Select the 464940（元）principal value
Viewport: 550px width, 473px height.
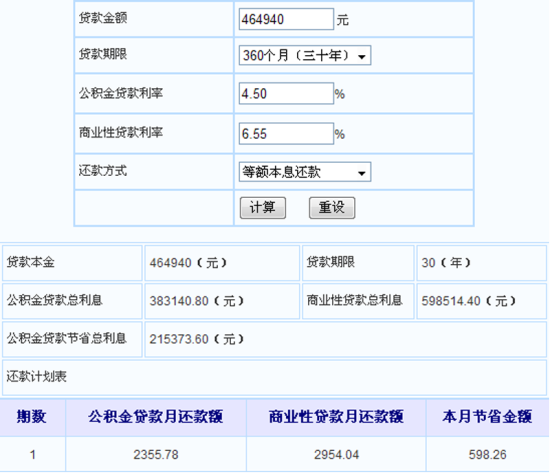[x=188, y=263]
